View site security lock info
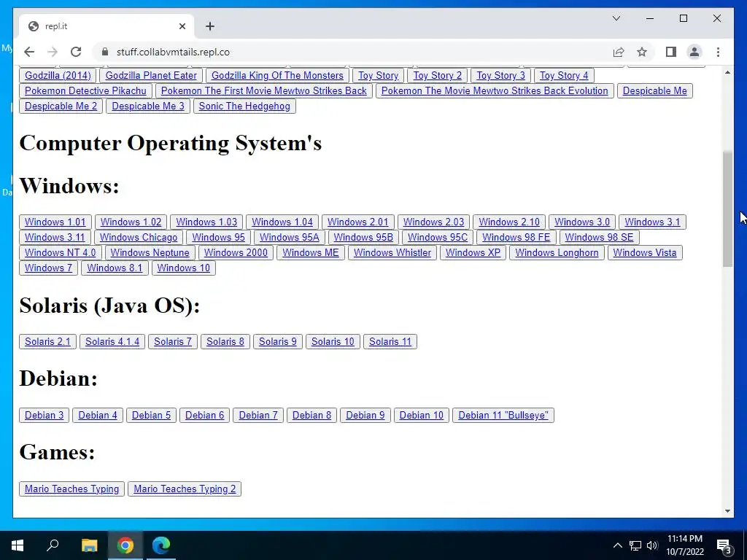 [105, 52]
